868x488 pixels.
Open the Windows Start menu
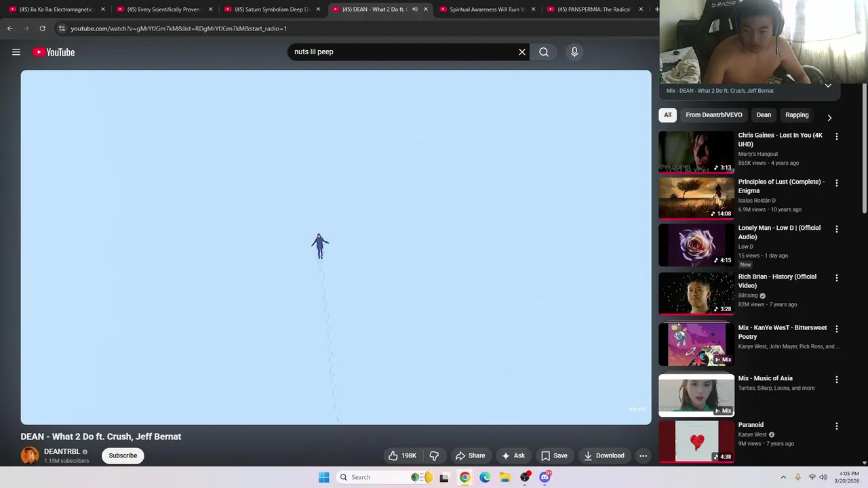click(x=323, y=477)
